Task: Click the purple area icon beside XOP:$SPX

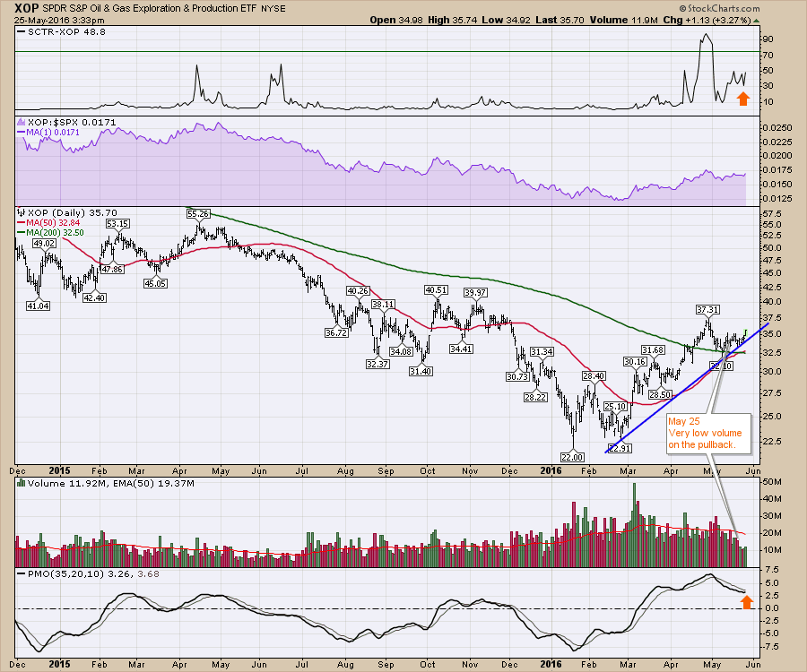Action: 22,123
